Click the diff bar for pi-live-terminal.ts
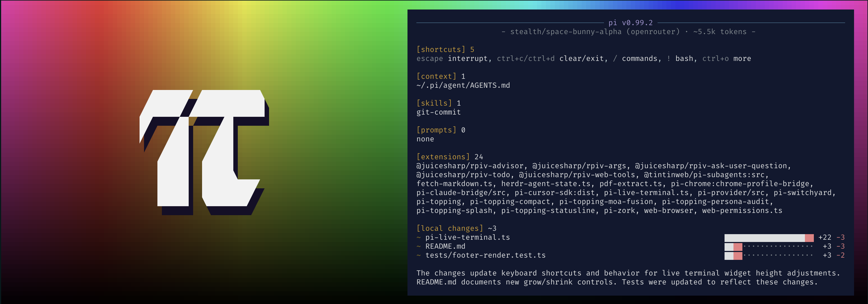 coord(769,238)
